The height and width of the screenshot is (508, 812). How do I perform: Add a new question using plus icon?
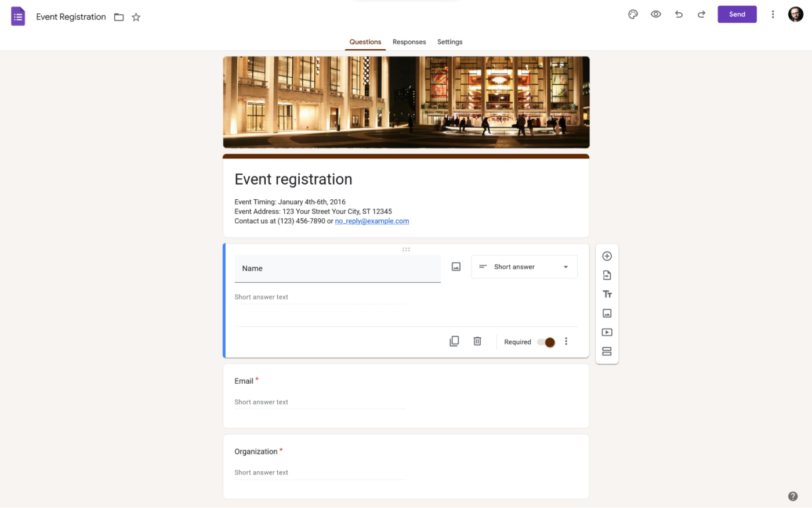(607, 256)
